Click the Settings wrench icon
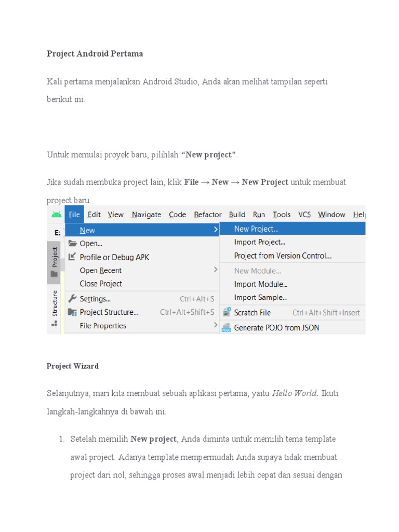The height and width of the screenshot is (532, 399). click(x=72, y=298)
